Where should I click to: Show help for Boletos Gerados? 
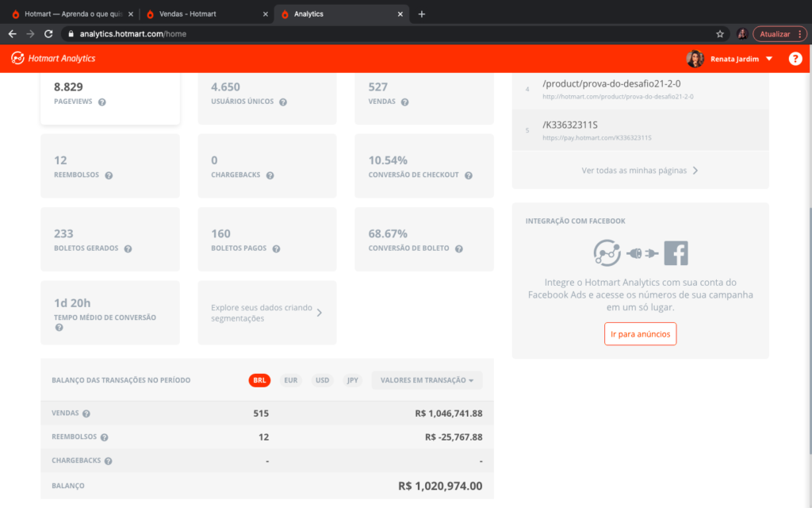coord(128,248)
